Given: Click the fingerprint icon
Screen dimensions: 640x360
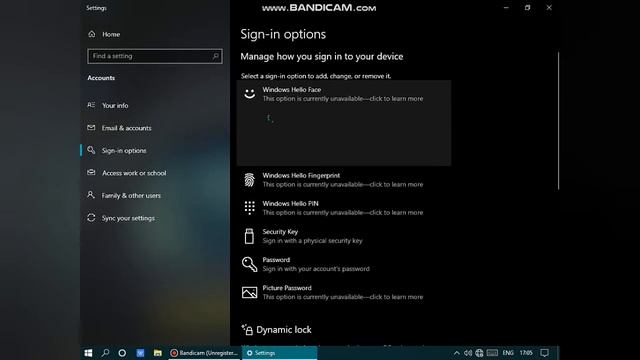Looking at the screenshot, I should tap(249, 180).
